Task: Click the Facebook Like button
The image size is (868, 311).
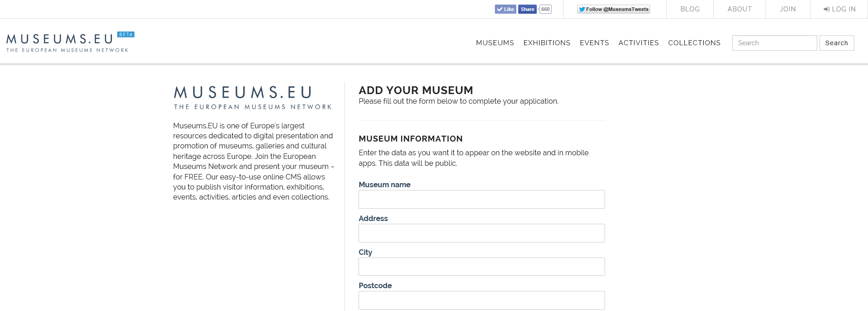Action: tap(505, 9)
